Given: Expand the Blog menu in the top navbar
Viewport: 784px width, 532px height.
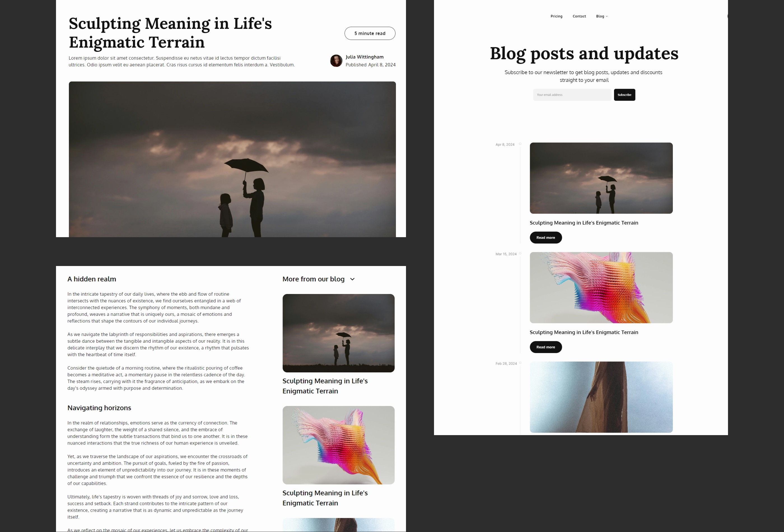Looking at the screenshot, I should [602, 16].
